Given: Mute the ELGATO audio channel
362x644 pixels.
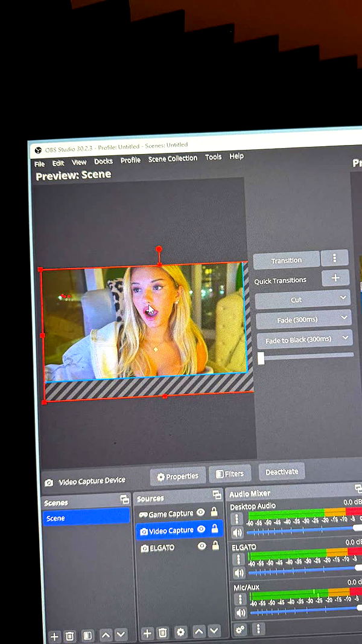Looking at the screenshot, I should pyautogui.click(x=239, y=573).
